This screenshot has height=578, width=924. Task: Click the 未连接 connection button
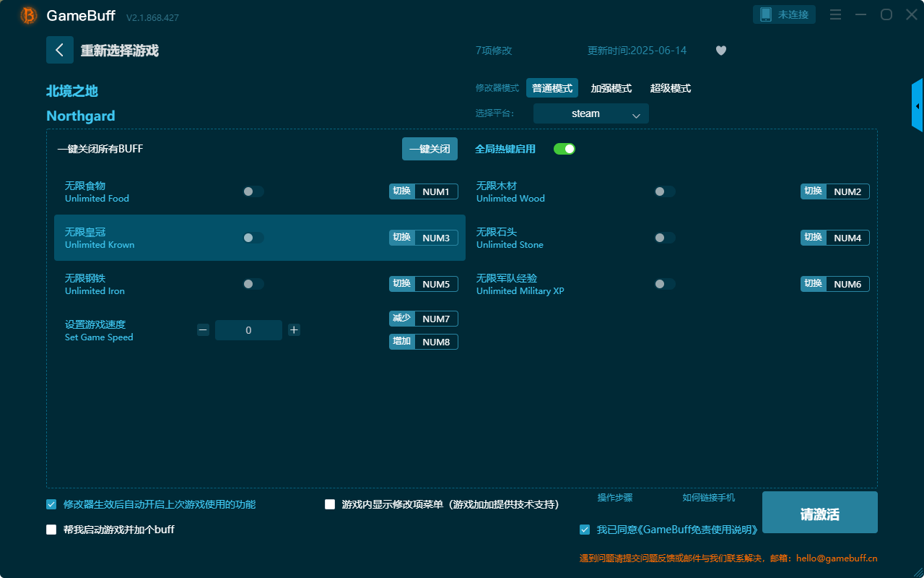point(785,14)
